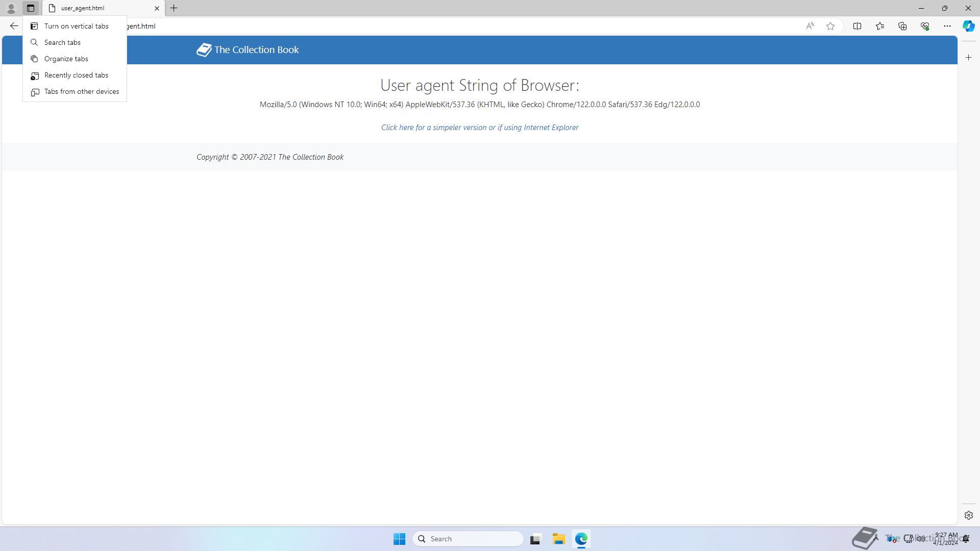This screenshot has width=980, height=551.
Task: Choose Recently closed tabs entry
Action: pos(76,75)
